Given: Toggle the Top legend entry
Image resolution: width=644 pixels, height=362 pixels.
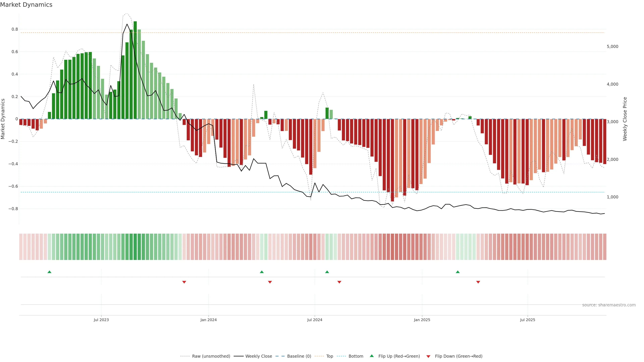Looking at the screenshot, I should (330, 356).
